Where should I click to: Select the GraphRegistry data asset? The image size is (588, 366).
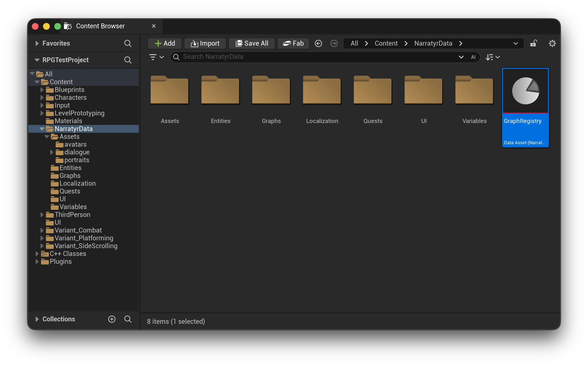(x=525, y=108)
